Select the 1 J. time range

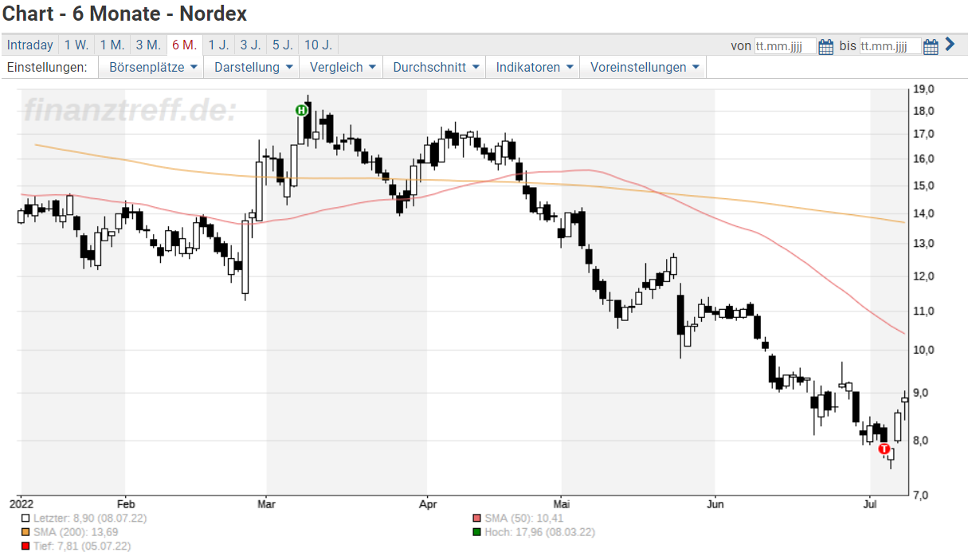(218, 45)
